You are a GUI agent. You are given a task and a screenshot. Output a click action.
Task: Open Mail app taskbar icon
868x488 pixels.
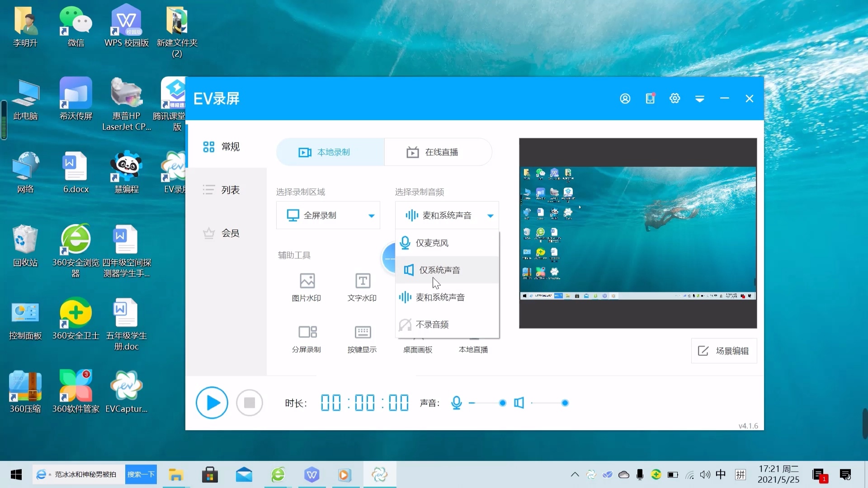(244, 474)
